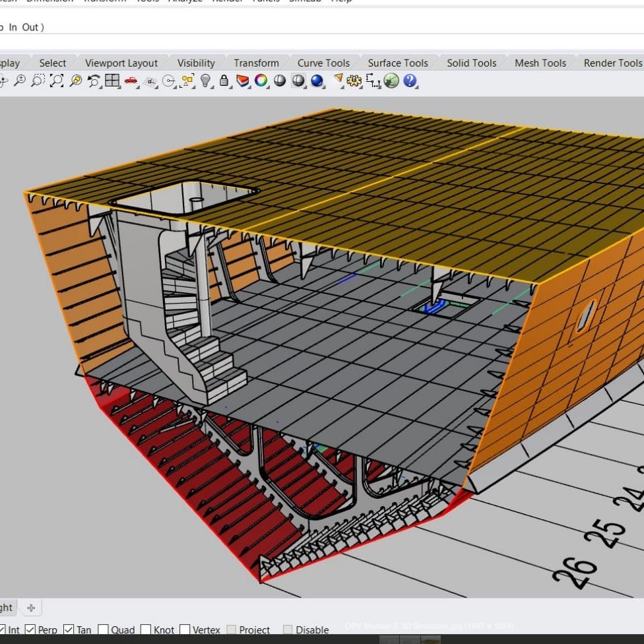Click the color wheel icon in toolbar
644x644 pixels.
point(261,81)
